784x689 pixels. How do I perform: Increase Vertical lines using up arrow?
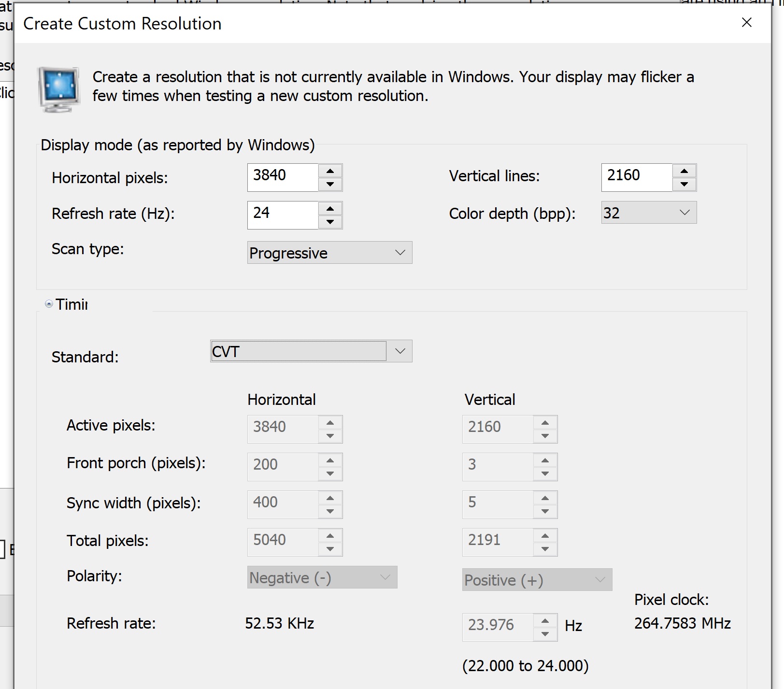point(684,171)
